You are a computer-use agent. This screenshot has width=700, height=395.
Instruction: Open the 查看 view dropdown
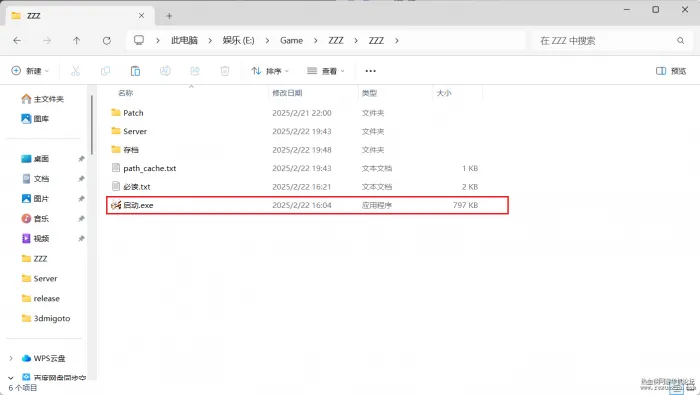326,71
